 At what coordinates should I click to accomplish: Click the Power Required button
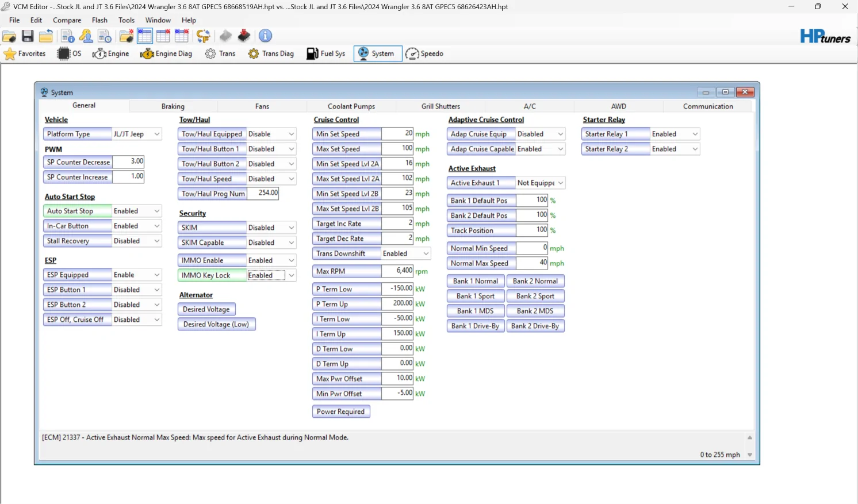(x=341, y=412)
